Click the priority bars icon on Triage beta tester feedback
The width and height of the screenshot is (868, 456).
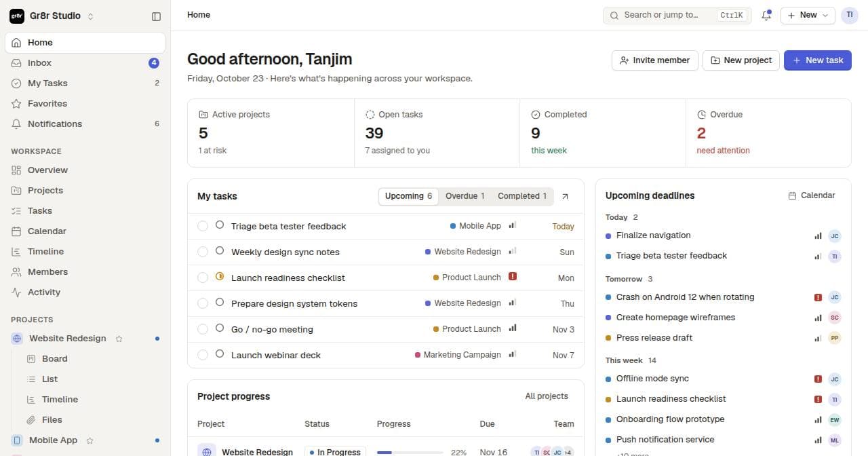coord(513,225)
